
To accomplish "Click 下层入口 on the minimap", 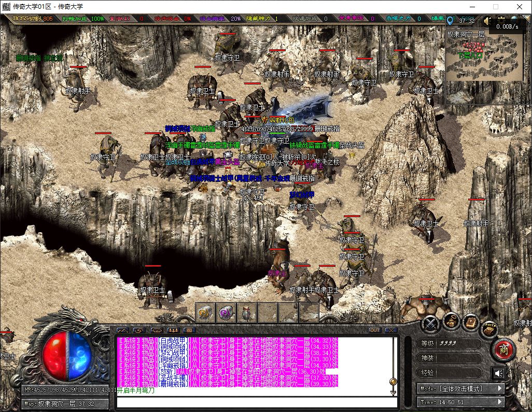I will tap(470, 55).
